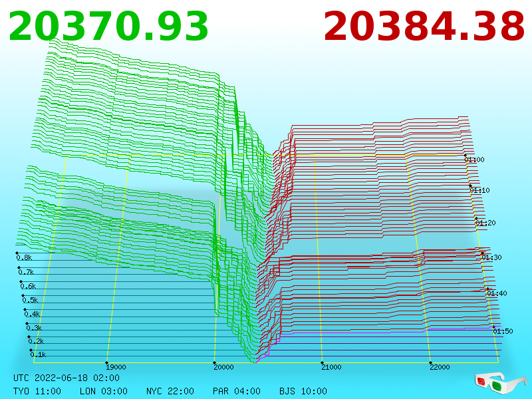
Task: Click the 01:10 time axis label
Action: (479, 190)
